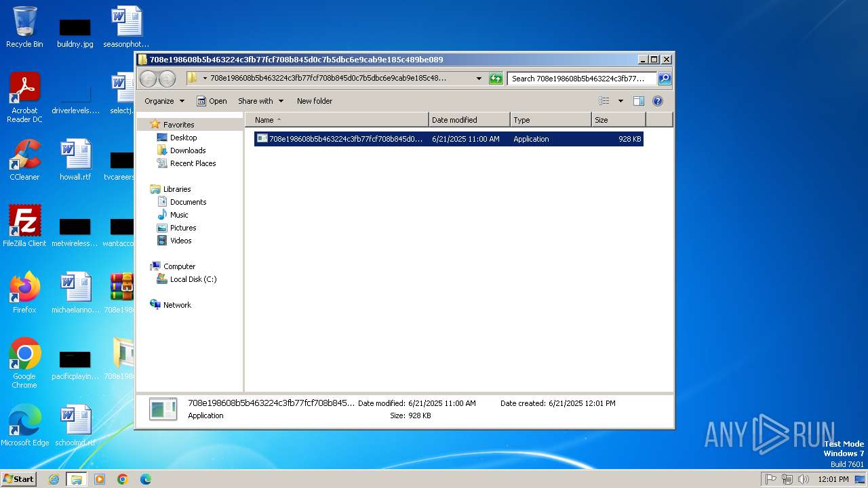Select Network in navigation pane
This screenshot has height=488, width=868.
point(177,305)
